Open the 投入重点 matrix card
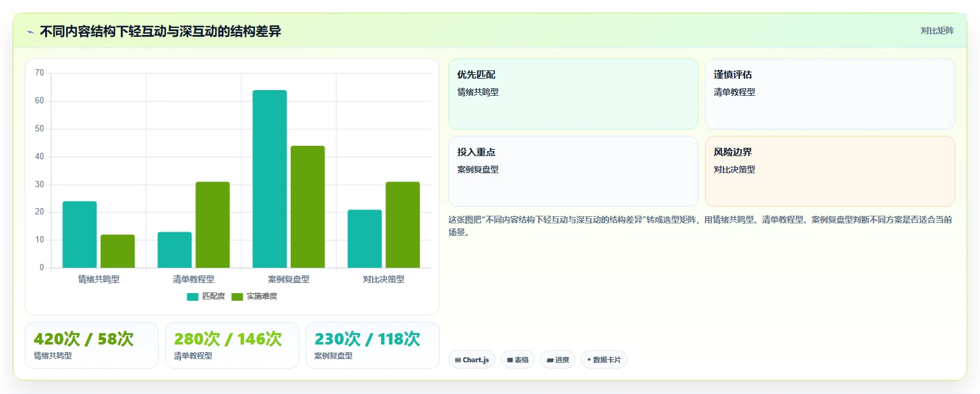 (x=574, y=171)
